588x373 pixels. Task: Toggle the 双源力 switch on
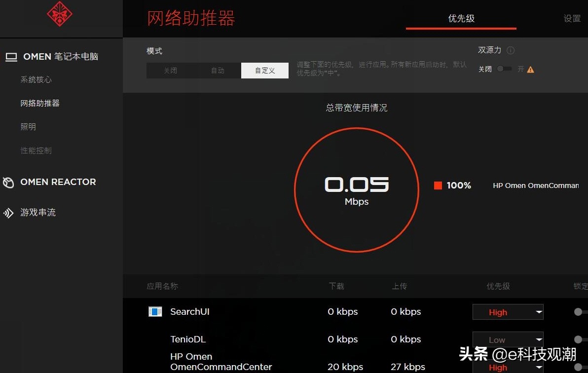[x=504, y=69]
